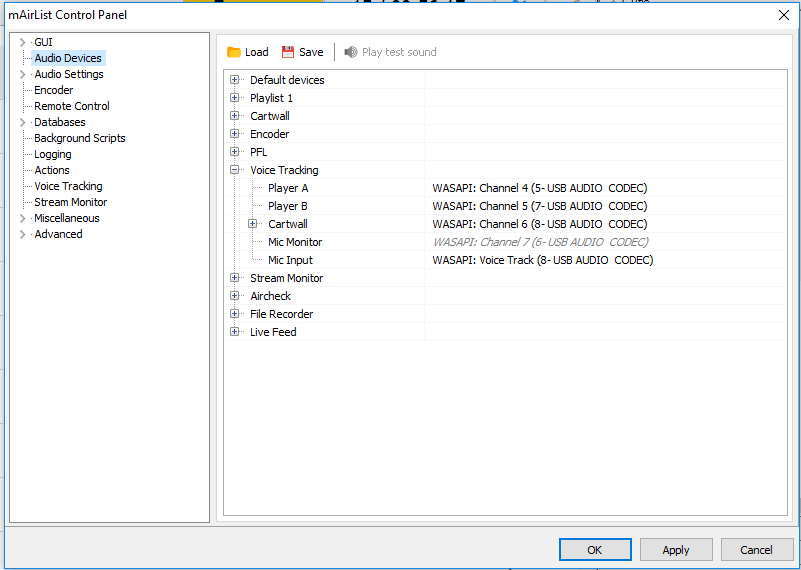Select the Mic Monitor row
This screenshot has width=801, height=570.
pyautogui.click(x=505, y=242)
